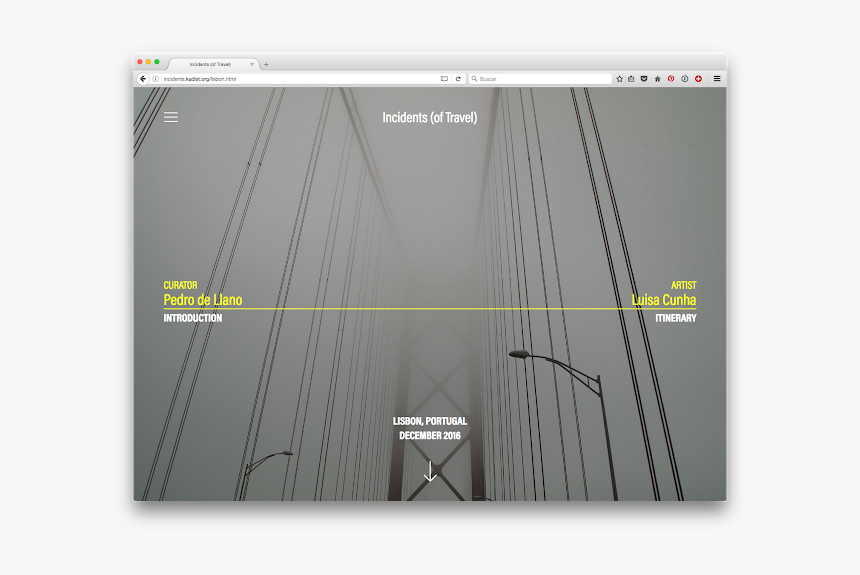Open artist Luisa Cunha link
The width and height of the screenshot is (860, 575).
[664, 300]
